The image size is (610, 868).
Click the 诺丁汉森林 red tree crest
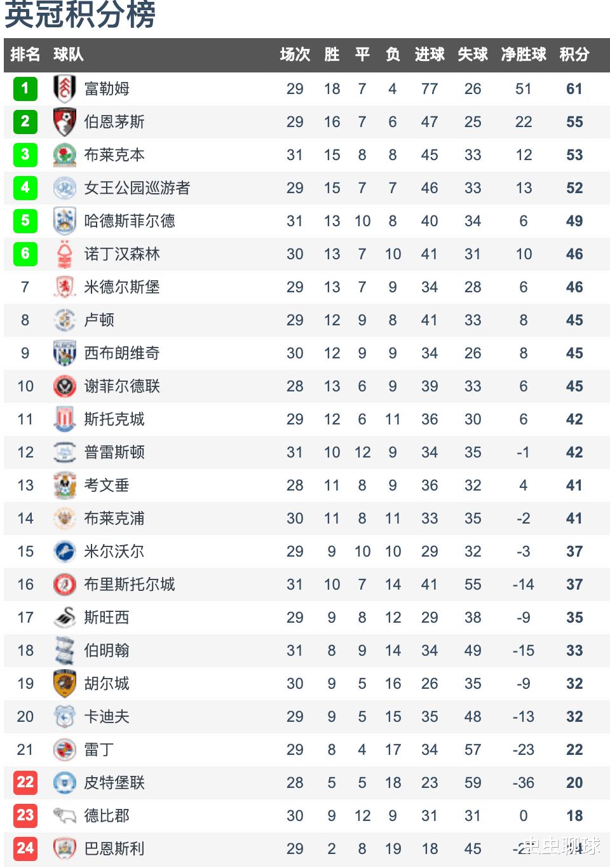click(65, 254)
